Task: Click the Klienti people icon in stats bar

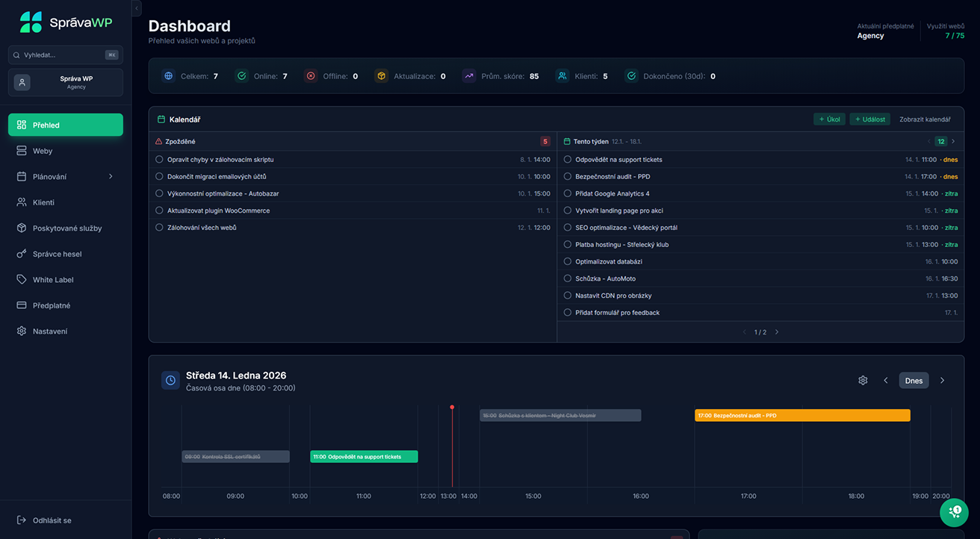Action: click(x=562, y=76)
